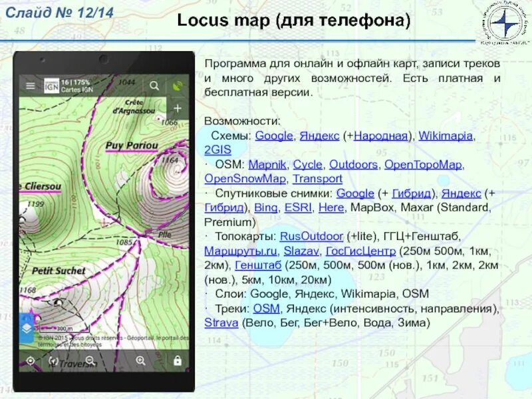Click the 'Maxar' text in satellite sources
The height and width of the screenshot is (399, 532).
[x=417, y=207]
